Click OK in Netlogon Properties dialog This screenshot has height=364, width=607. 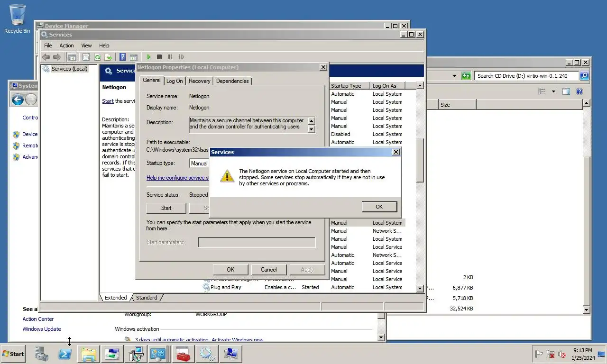230,270
